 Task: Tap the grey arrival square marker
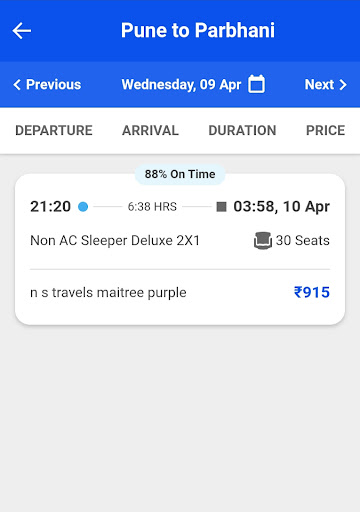tap(221, 207)
